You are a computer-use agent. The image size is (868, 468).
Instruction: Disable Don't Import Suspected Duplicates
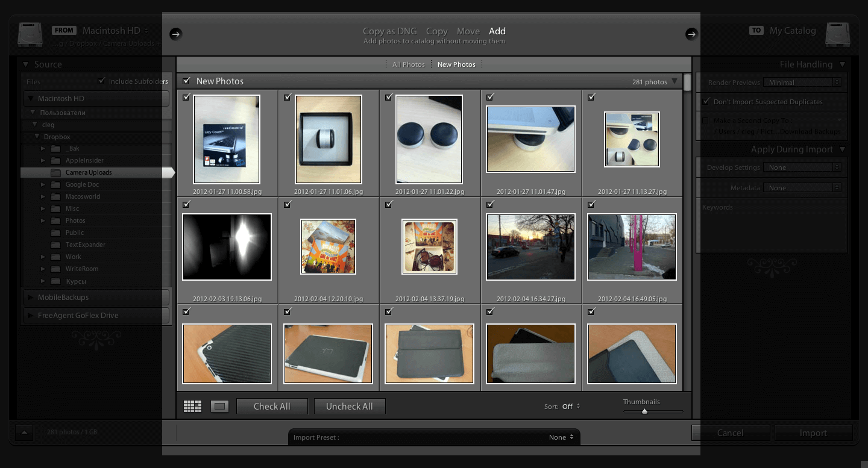click(x=706, y=101)
